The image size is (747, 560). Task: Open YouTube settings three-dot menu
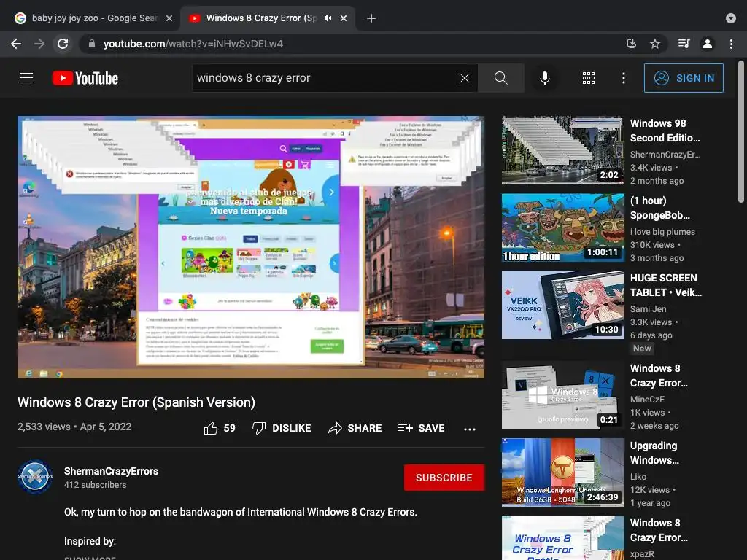(623, 78)
